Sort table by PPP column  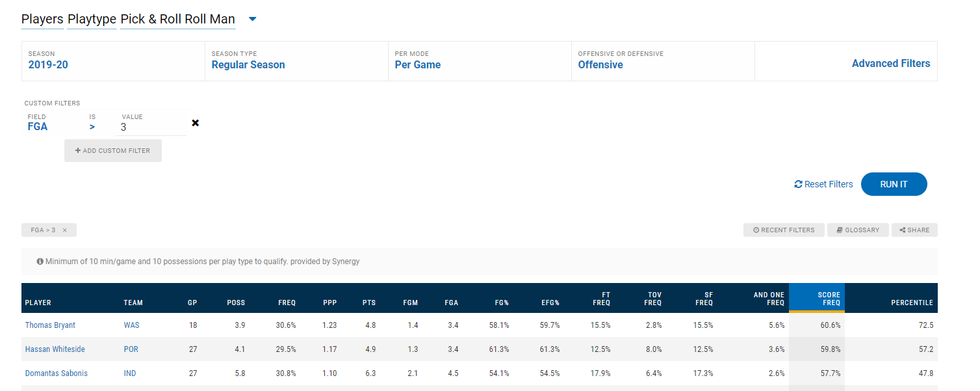point(329,303)
